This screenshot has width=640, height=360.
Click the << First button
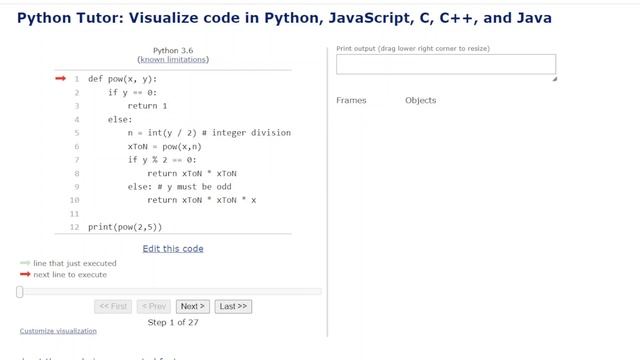113,307
